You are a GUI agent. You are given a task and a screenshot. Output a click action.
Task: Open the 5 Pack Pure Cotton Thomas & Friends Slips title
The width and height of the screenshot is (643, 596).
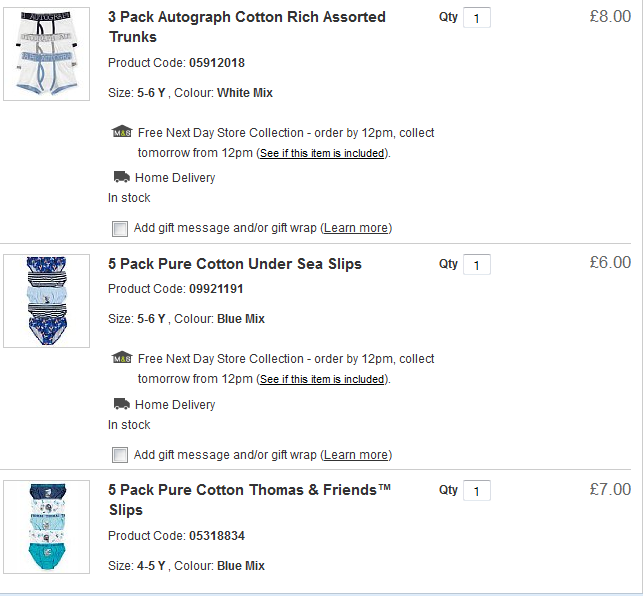(249, 499)
